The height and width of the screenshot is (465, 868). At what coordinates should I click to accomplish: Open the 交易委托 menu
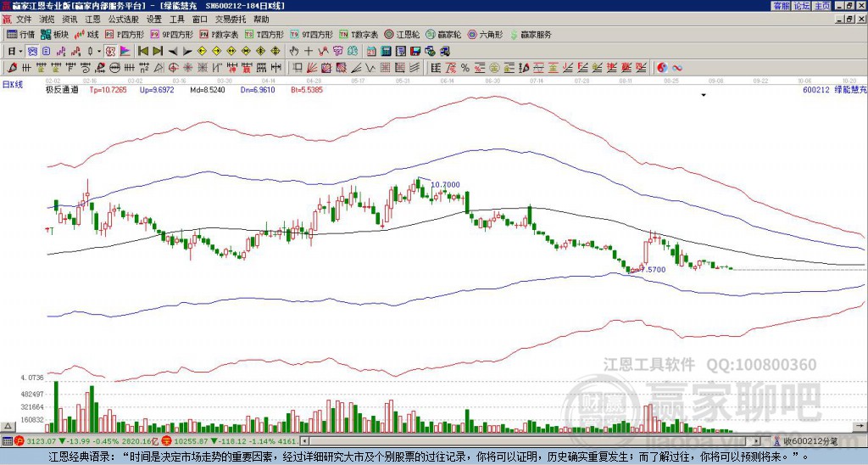coord(231,20)
